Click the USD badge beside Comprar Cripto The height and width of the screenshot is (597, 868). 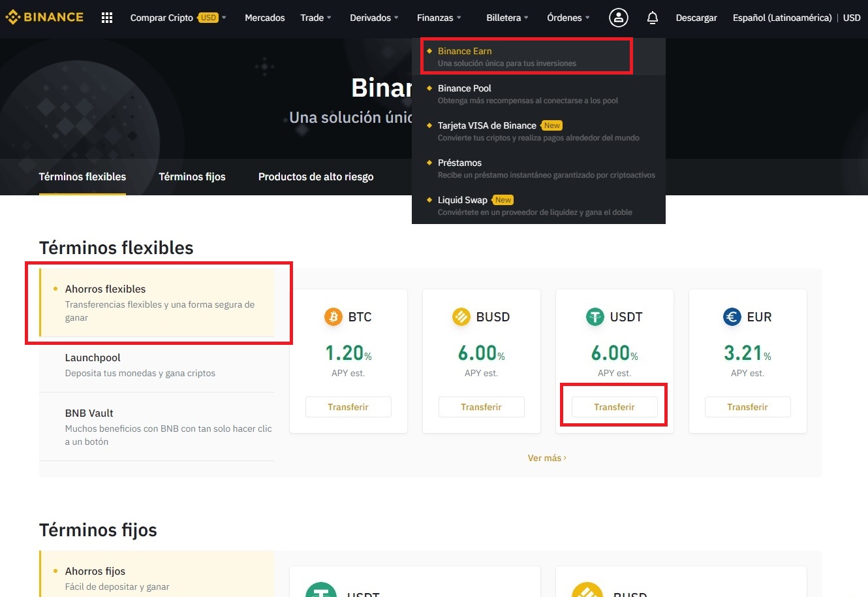(x=208, y=18)
